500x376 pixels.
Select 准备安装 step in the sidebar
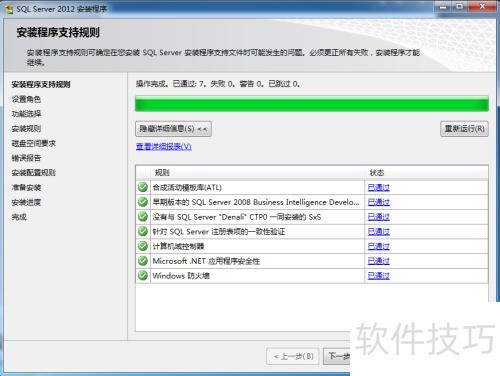26,187
